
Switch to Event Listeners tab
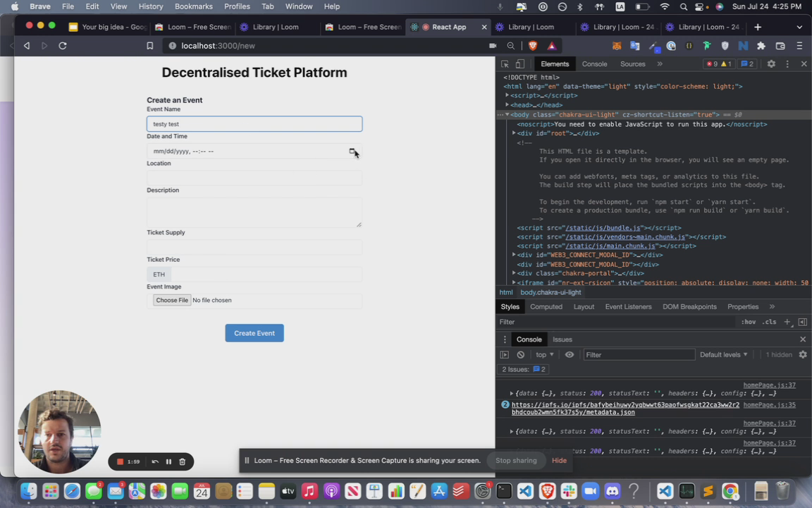click(628, 306)
